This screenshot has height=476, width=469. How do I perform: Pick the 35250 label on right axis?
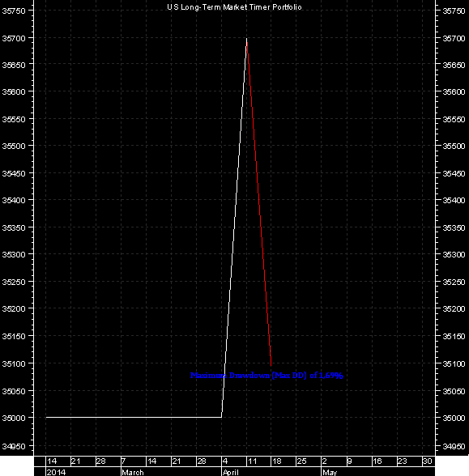(454, 282)
